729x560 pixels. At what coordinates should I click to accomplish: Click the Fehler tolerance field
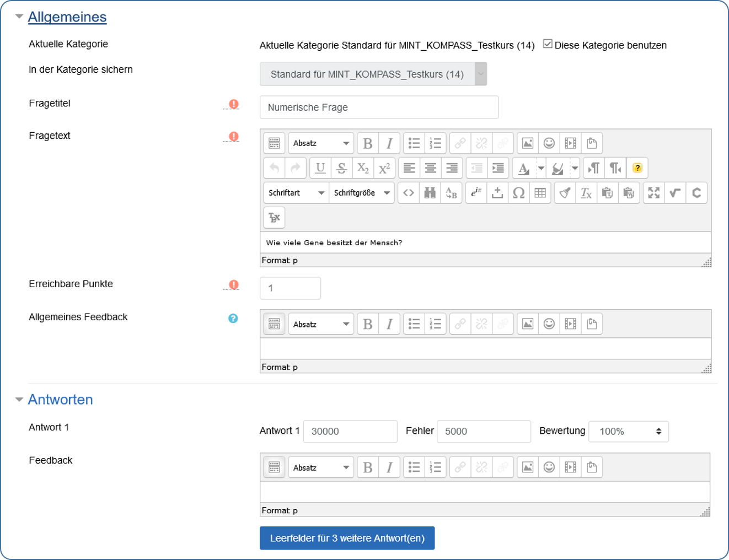pos(484,432)
